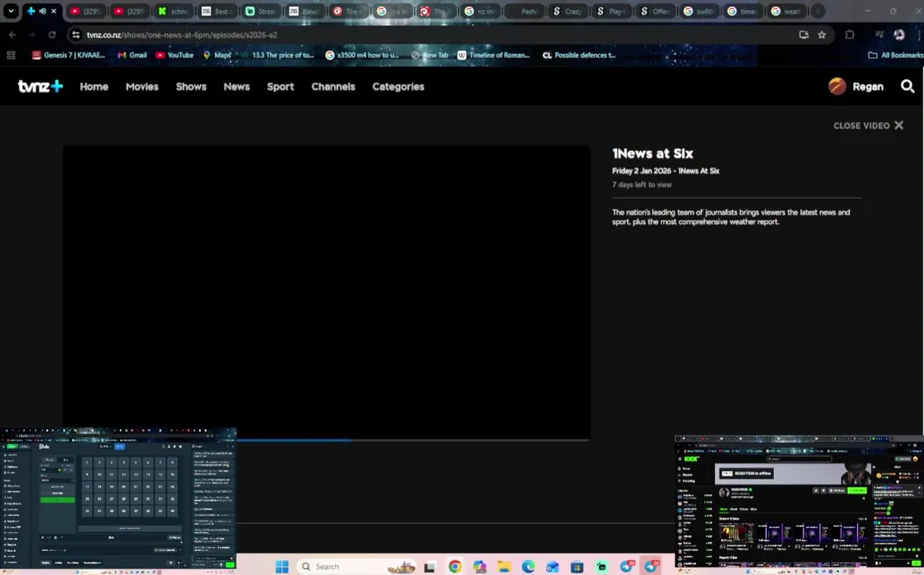The height and width of the screenshot is (575, 924).
Task: Open the media controls icon in the toolbar
Action: tap(878, 35)
